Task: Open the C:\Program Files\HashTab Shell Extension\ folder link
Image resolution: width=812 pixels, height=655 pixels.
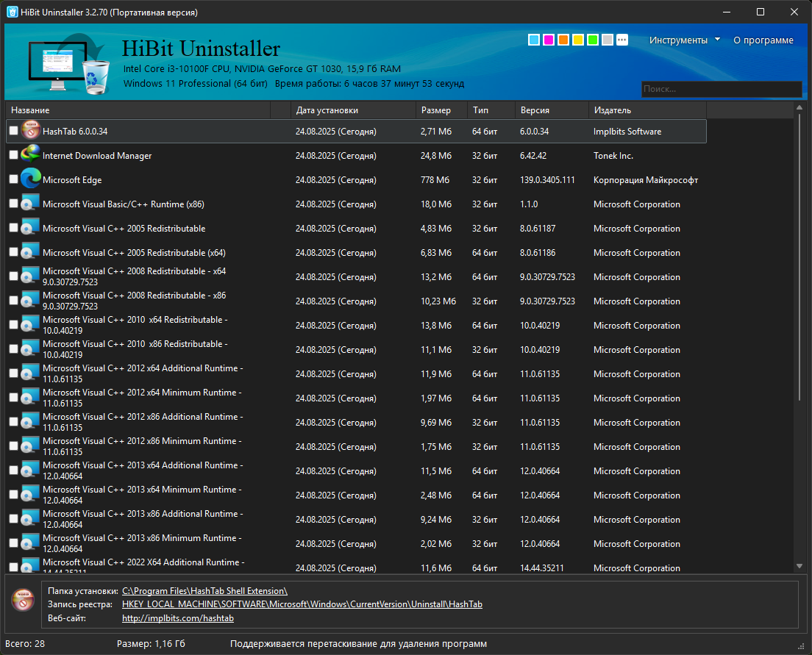Action: click(204, 591)
